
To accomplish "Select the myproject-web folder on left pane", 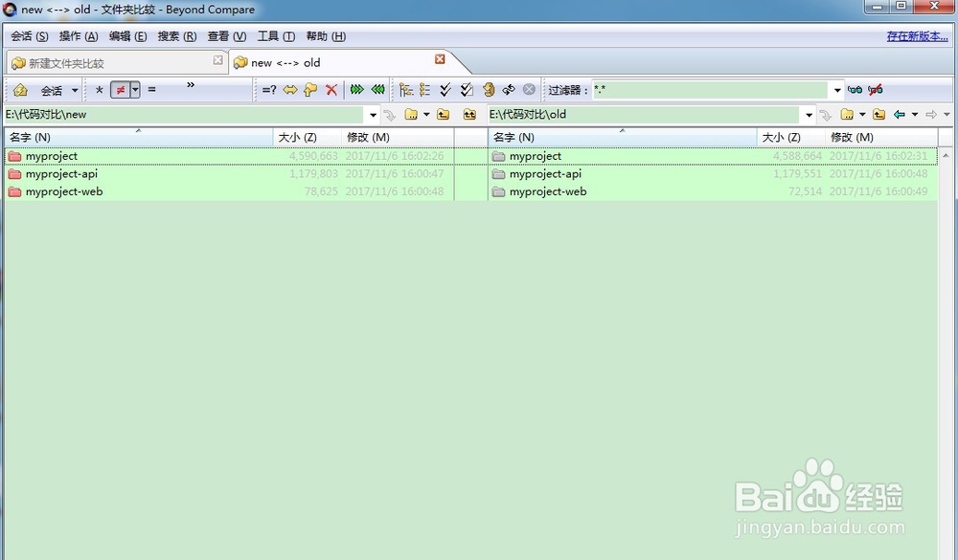I will (62, 191).
